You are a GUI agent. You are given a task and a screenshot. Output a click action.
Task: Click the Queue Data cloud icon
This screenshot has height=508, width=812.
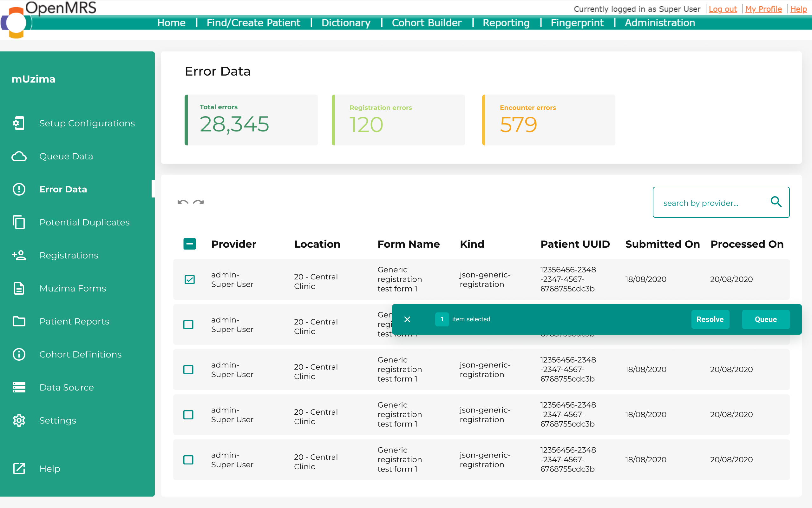[x=19, y=156]
